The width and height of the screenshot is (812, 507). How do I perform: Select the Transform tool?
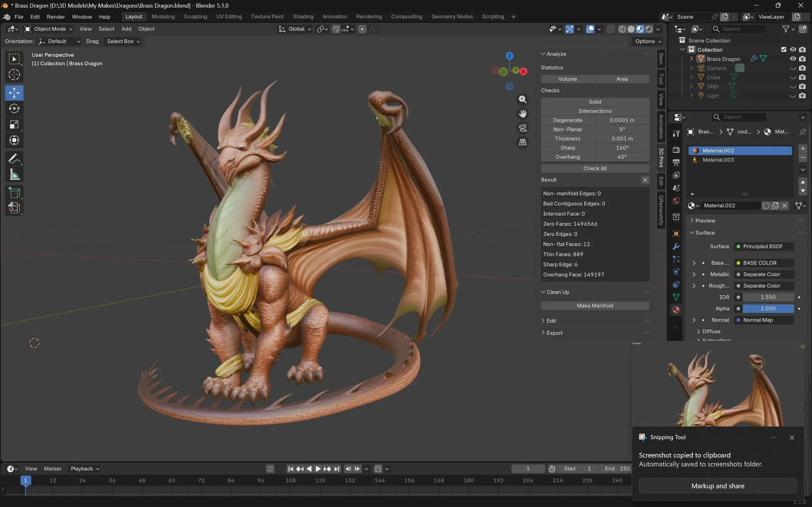(x=14, y=140)
